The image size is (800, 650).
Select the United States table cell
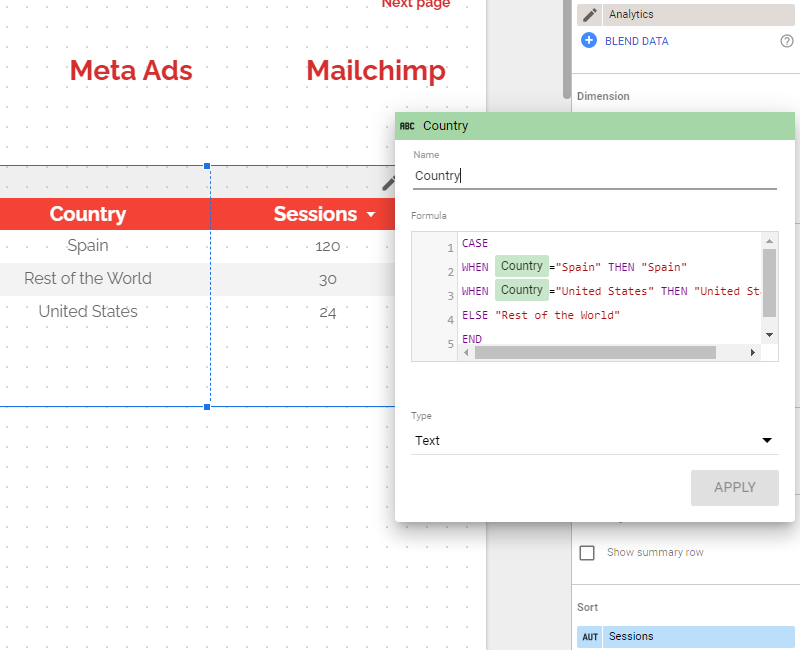[88, 311]
